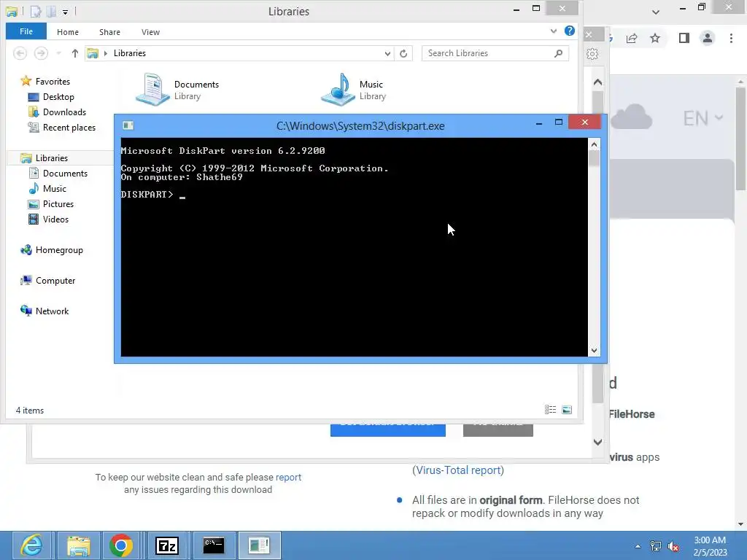
Task: Open Chrome tab search chevron
Action: (656, 12)
